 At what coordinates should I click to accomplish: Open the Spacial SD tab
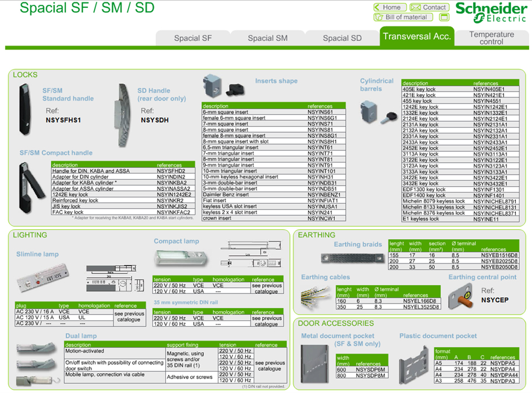(342, 38)
